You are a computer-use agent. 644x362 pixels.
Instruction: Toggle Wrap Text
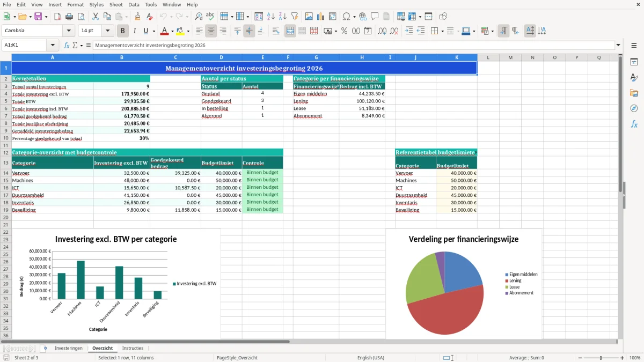pos(276,31)
